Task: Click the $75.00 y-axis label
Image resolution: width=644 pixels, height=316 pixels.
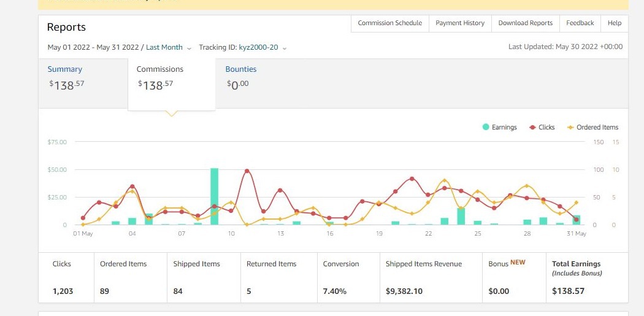Action: tap(57, 142)
